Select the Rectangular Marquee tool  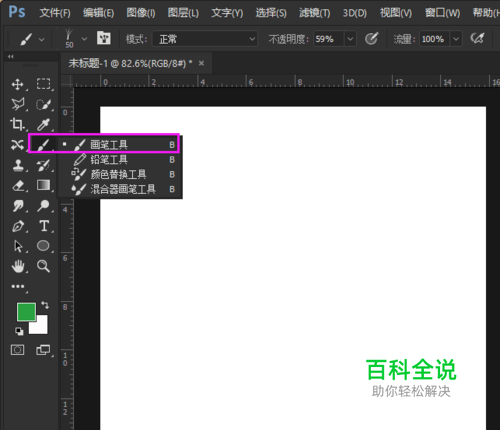point(43,84)
